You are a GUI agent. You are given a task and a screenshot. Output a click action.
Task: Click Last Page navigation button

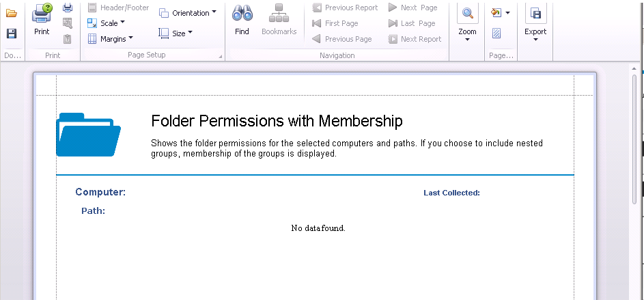(412, 23)
